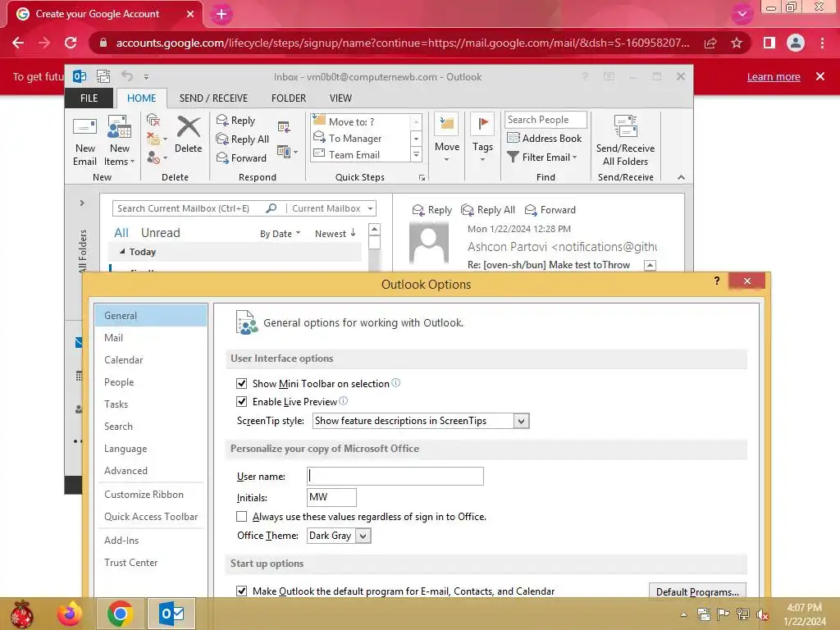Image resolution: width=840 pixels, height=630 pixels.
Task: Open By Date arrangement dropdown
Action: point(281,234)
